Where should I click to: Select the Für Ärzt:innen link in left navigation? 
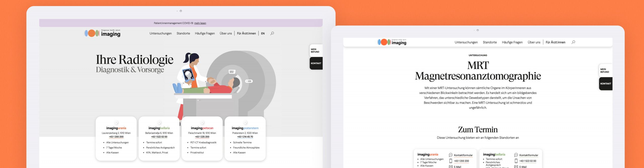pos(246,33)
